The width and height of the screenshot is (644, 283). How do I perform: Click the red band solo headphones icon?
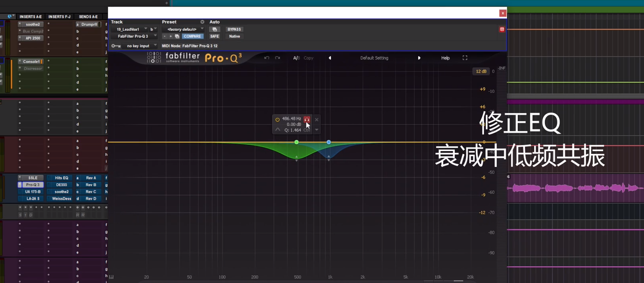pyautogui.click(x=307, y=119)
